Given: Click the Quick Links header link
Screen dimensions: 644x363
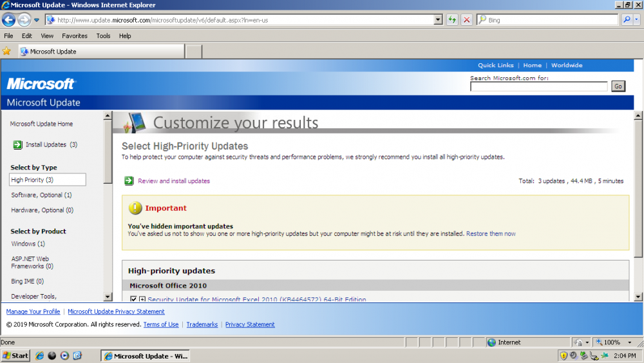Looking at the screenshot, I should pyautogui.click(x=495, y=65).
